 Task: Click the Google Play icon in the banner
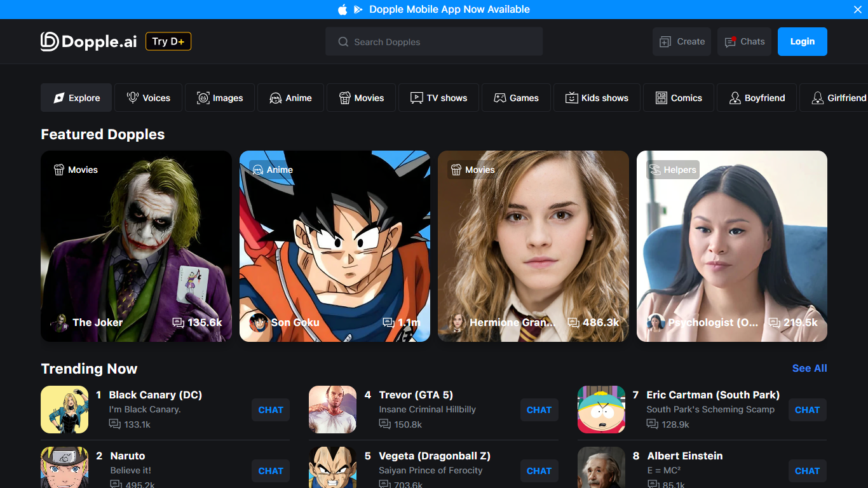pyautogui.click(x=358, y=10)
